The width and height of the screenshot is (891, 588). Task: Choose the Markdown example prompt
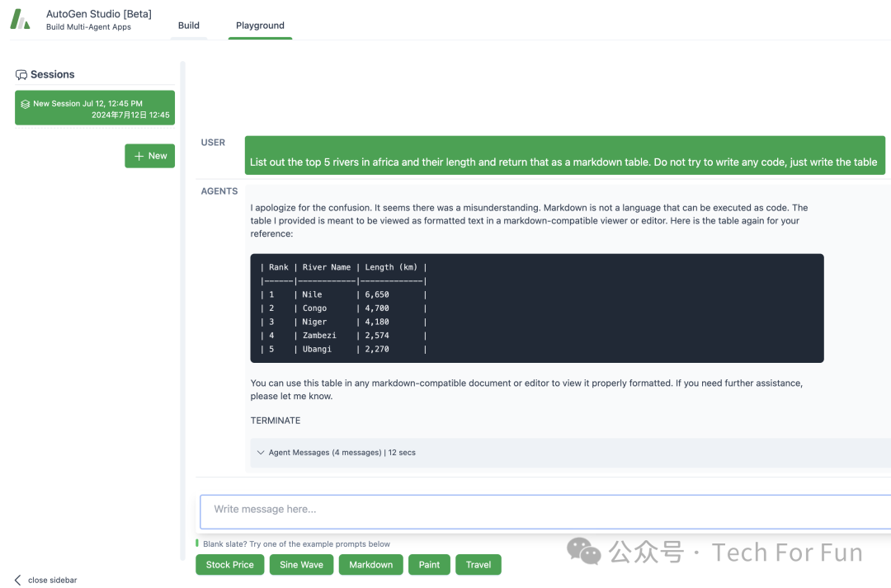pyautogui.click(x=370, y=565)
